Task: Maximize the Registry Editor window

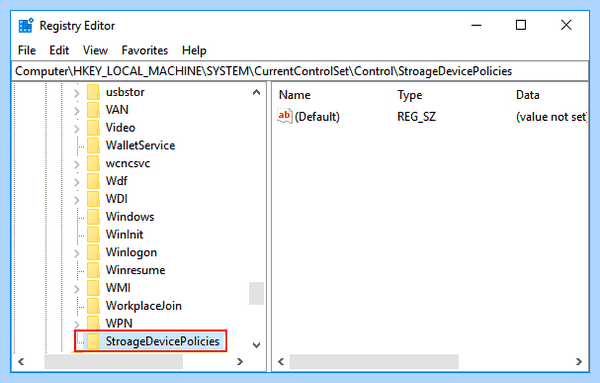Action: click(521, 26)
